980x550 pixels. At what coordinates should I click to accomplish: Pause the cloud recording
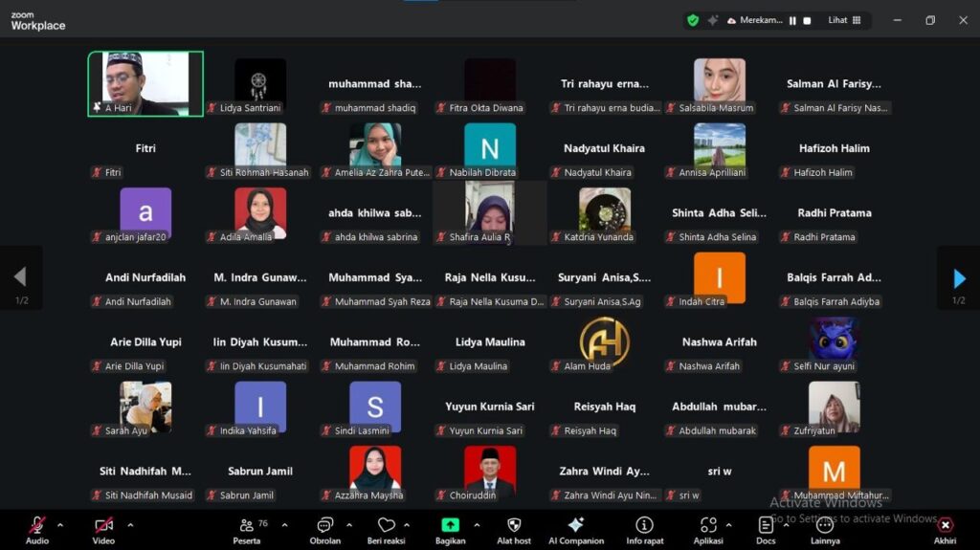[792, 20]
